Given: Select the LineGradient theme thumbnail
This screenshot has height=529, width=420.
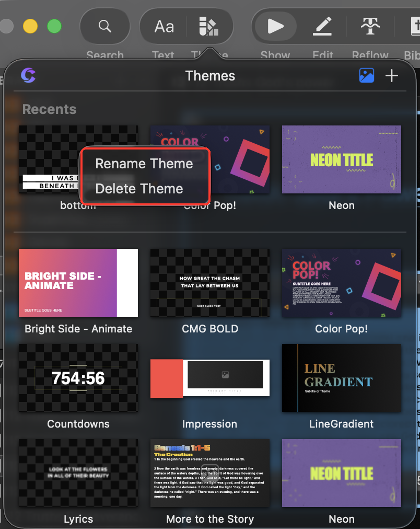Looking at the screenshot, I should [342, 378].
